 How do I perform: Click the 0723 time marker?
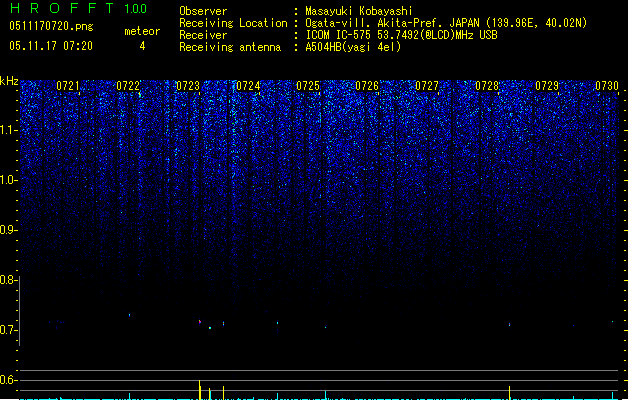[188, 86]
